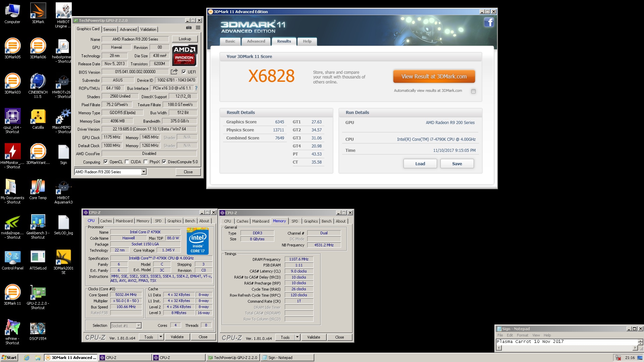Open CINEBENCH 11.5 desktop icon

click(x=38, y=86)
